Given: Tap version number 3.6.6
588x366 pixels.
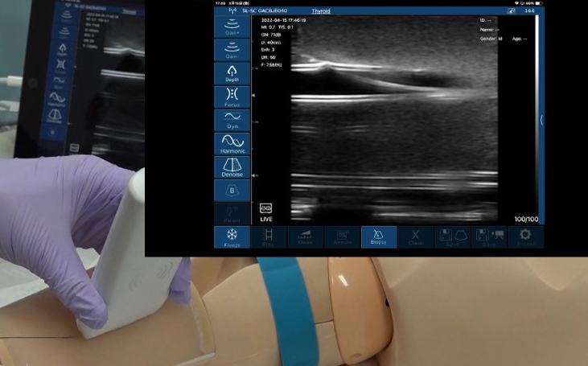Looking at the screenshot, I should [529, 11].
